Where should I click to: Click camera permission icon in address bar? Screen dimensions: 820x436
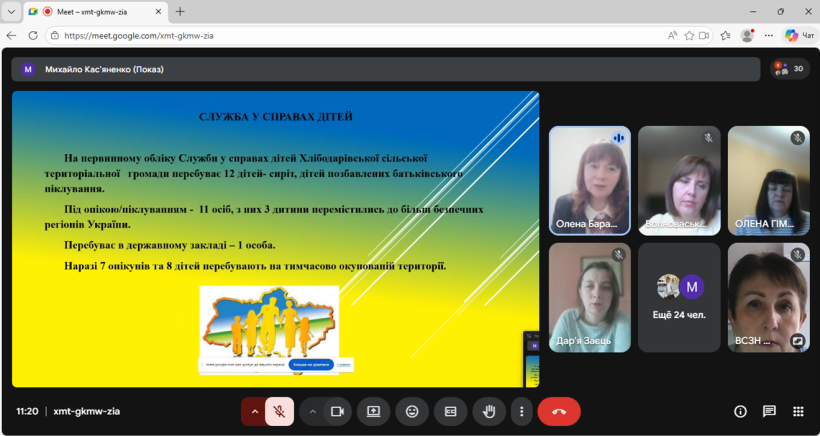click(704, 36)
